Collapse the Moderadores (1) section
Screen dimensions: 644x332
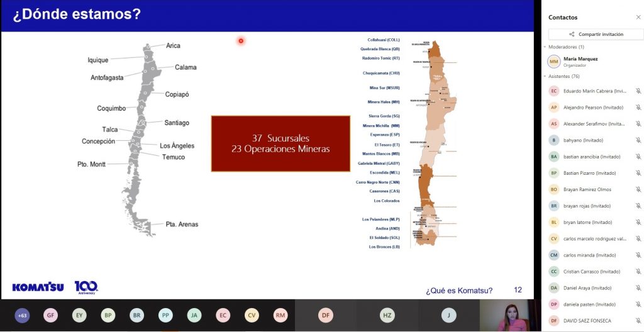[545, 47]
